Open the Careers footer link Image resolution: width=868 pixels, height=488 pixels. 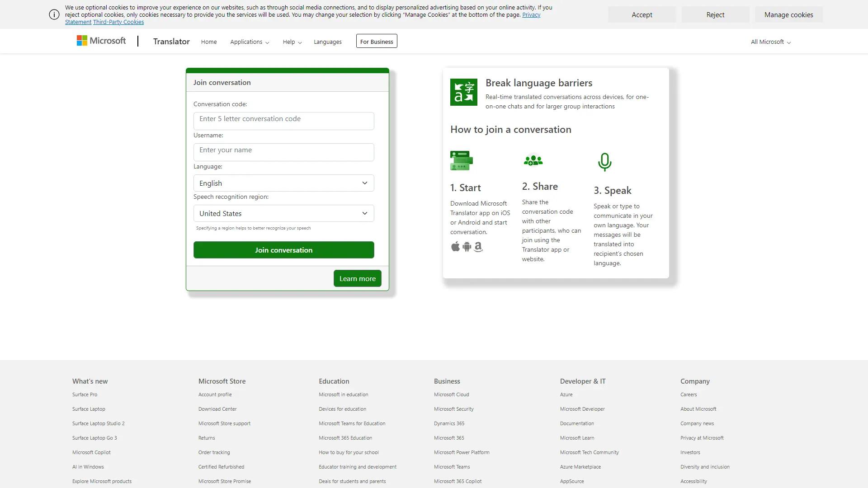point(689,394)
